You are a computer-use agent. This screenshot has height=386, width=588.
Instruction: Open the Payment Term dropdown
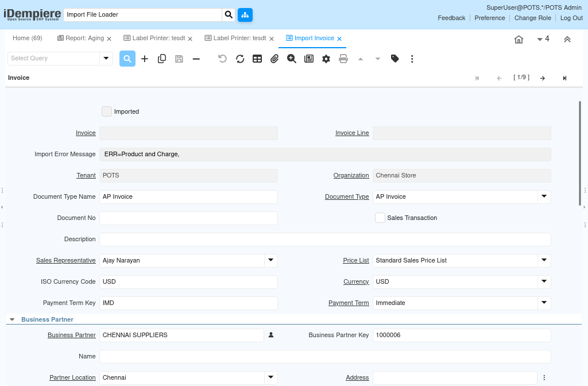[x=544, y=303]
